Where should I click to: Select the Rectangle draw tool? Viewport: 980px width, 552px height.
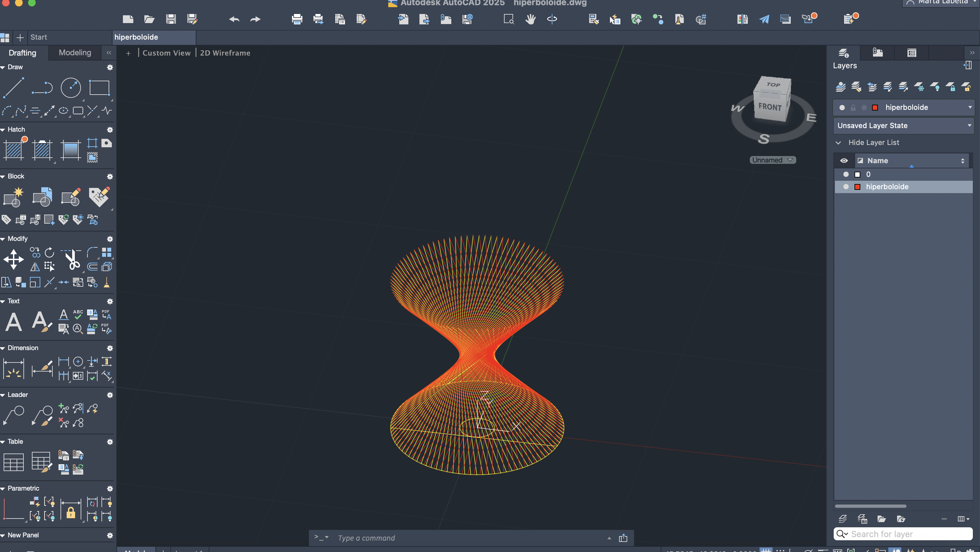[99, 88]
